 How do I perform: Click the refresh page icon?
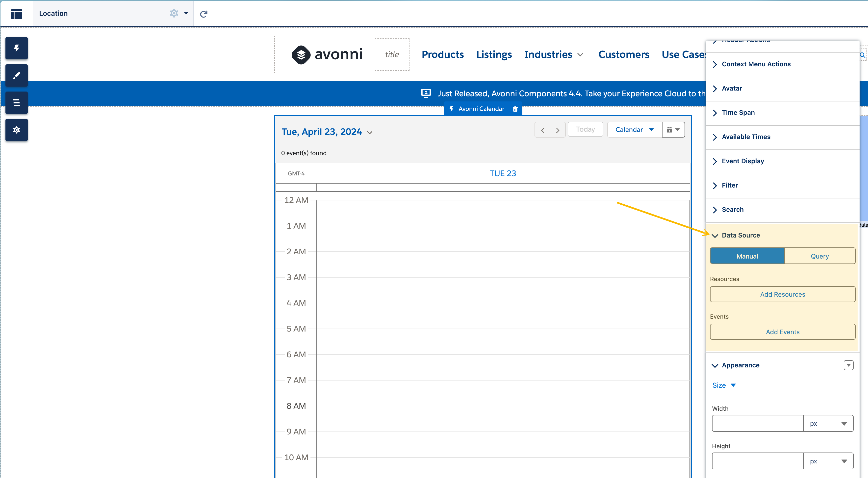coord(204,14)
